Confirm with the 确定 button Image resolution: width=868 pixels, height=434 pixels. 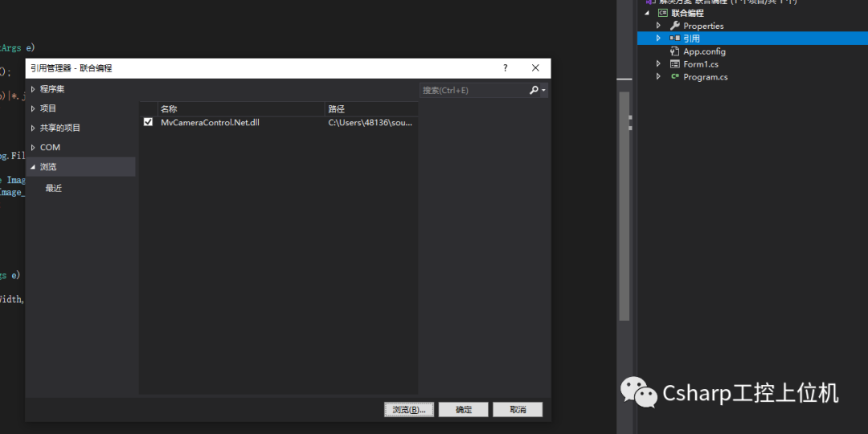[464, 410]
